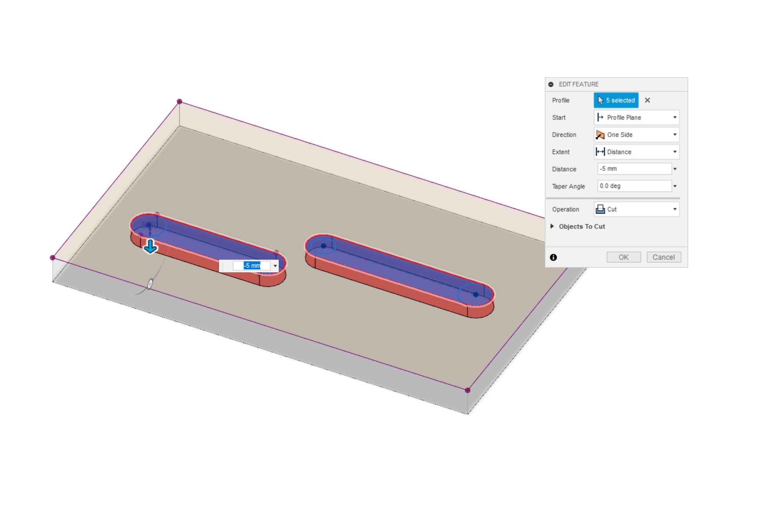The height and width of the screenshot is (532, 757).
Task: Clear the Profile selection with X
Action: 647,100
